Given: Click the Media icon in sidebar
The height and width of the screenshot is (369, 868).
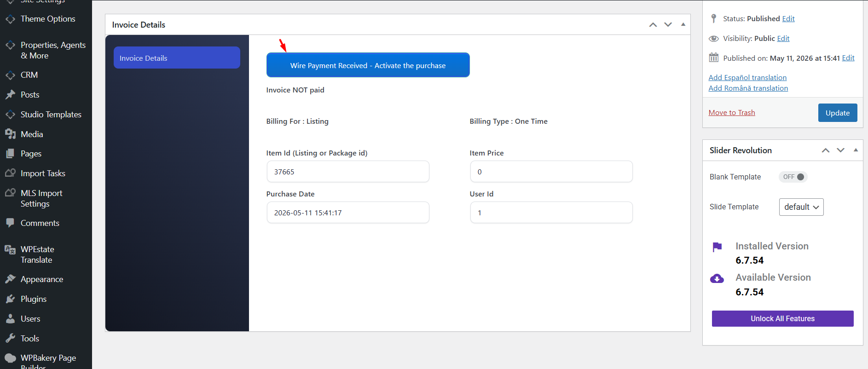Looking at the screenshot, I should coord(10,134).
